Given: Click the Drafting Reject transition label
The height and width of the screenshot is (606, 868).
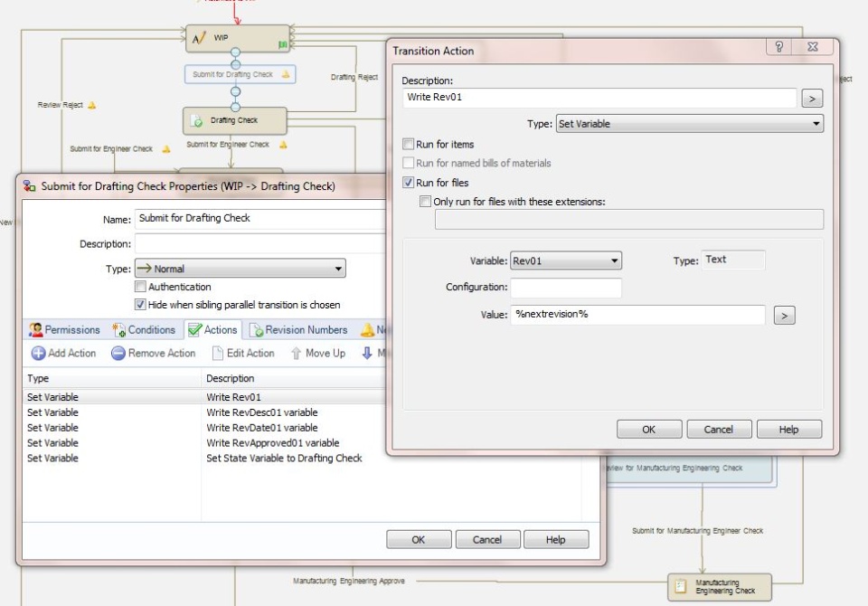Looking at the screenshot, I should click(354, 77).
